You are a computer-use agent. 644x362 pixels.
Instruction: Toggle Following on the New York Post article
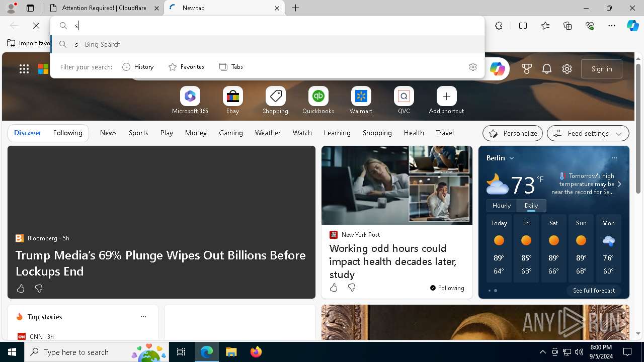click(x=447, y=288)
